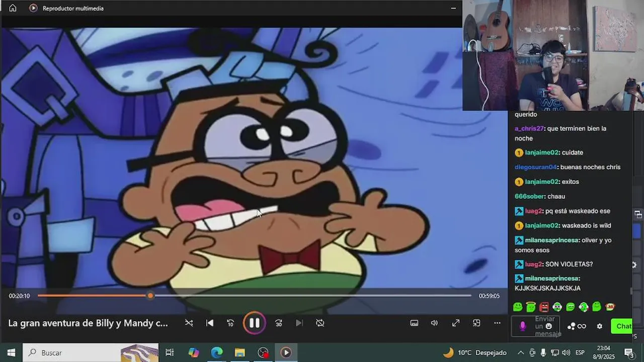Click username luag2 beside 'SON VIOLETAS?'
The width and height of the screenshot is (644, 362).
click(534, 264)
